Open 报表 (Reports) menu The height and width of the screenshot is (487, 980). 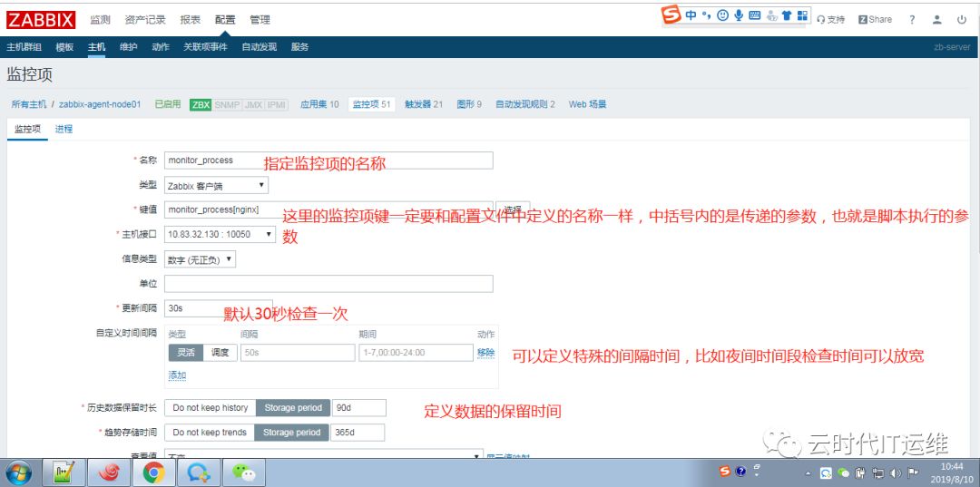tap(190, 19)
